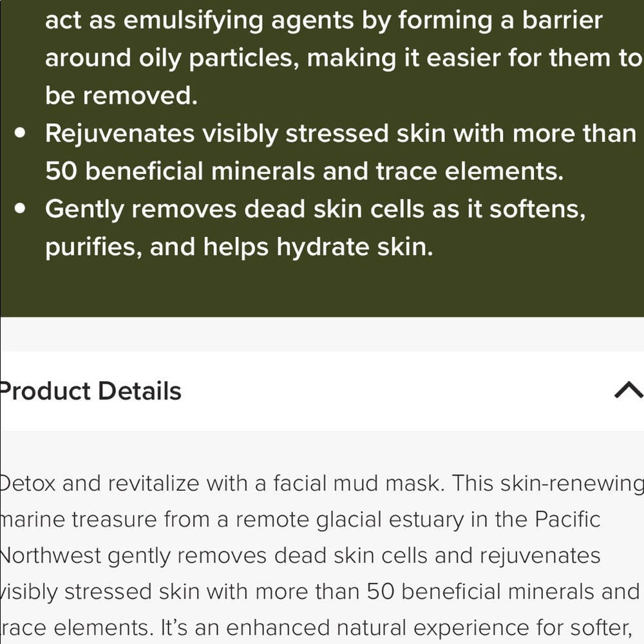This screenshot has width=644, height=644.
Task: Click the "Northwest gently removes dead skin cells" line
Action: (x=300, y=555)
